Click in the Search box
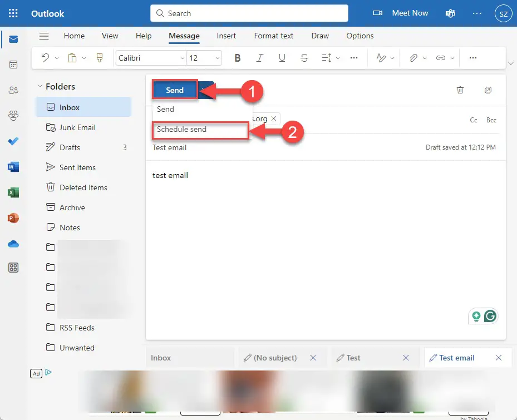This screenshot has height=420, width=517. click(x=249, y=13)
